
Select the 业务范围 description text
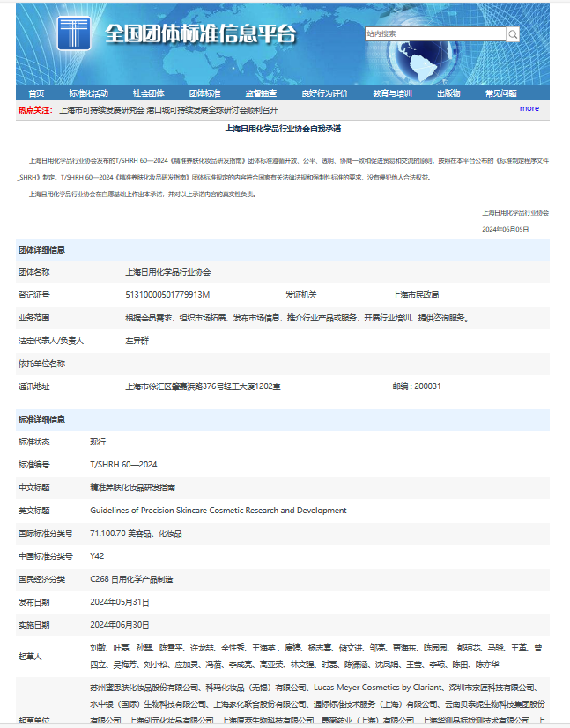click(297, 318)
